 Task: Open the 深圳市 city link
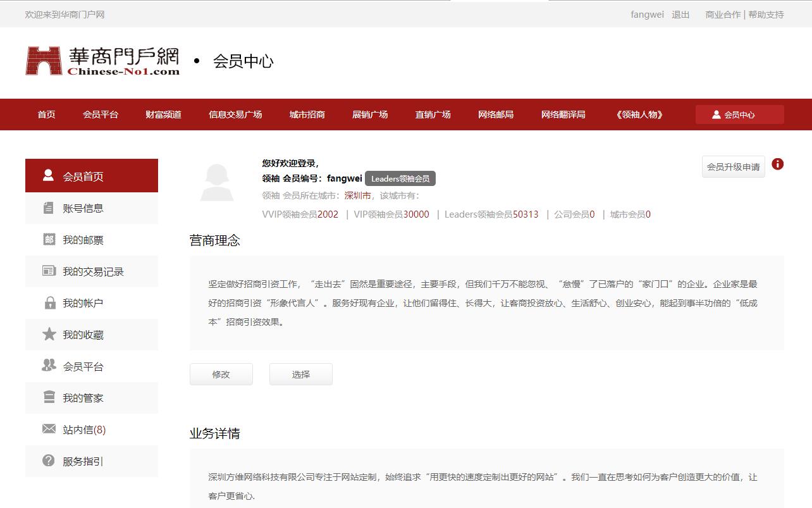358,195
